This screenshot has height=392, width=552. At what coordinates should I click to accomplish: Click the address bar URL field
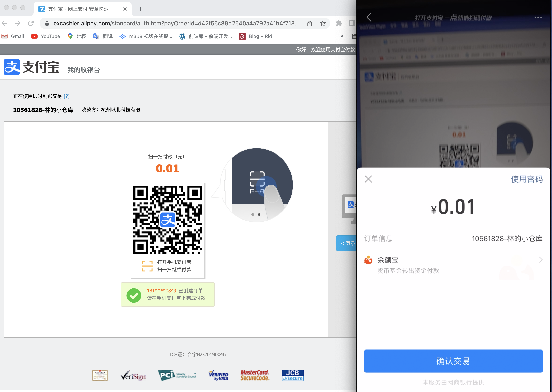pos(176,24)
